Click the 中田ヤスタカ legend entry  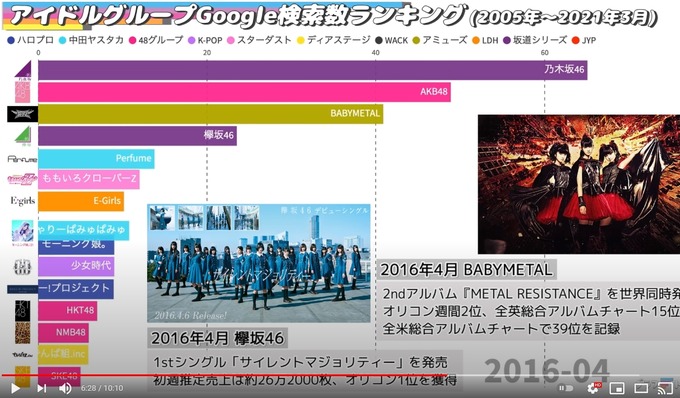pos(92,40)
